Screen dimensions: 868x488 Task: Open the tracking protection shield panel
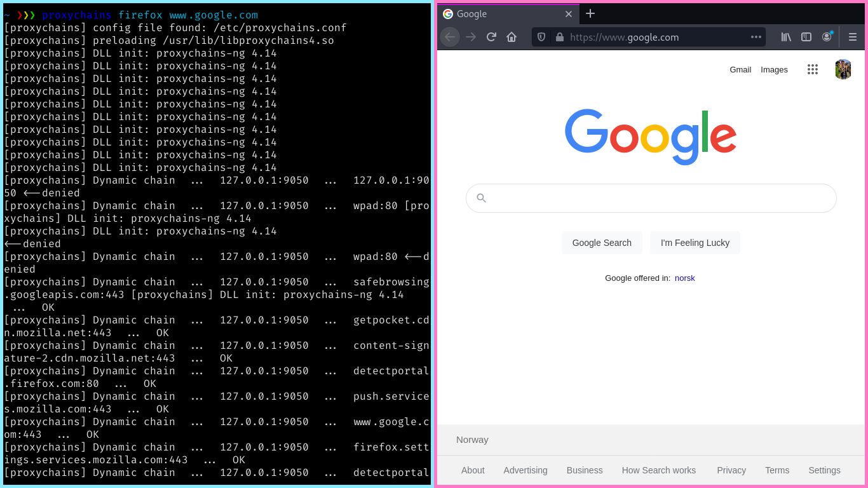(x=541, y=37)
